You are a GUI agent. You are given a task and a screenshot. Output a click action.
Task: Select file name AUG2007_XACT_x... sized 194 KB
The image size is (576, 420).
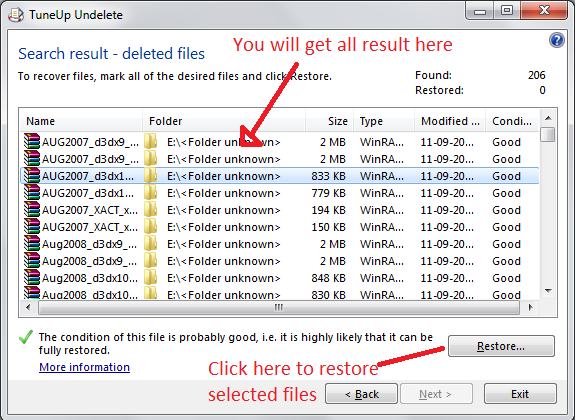[90, 210]
